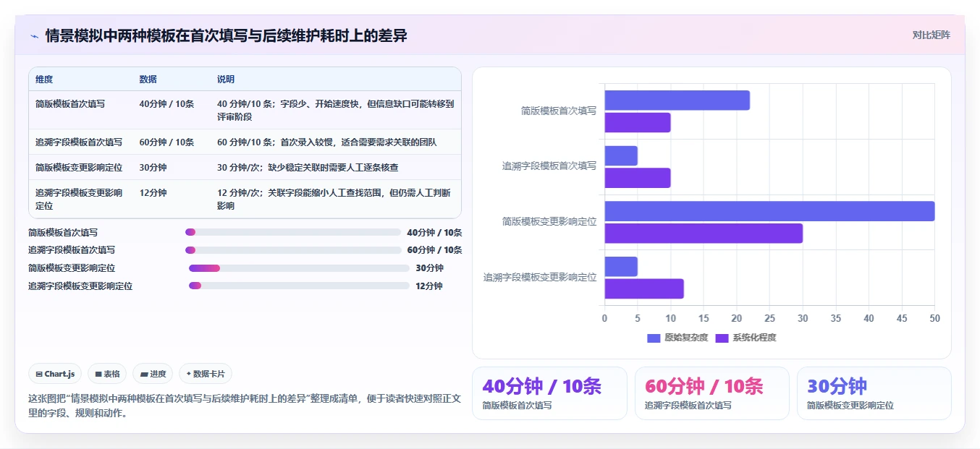Select the 数据卡片 tag chip
980x449 pixels.
coord(206,374)
